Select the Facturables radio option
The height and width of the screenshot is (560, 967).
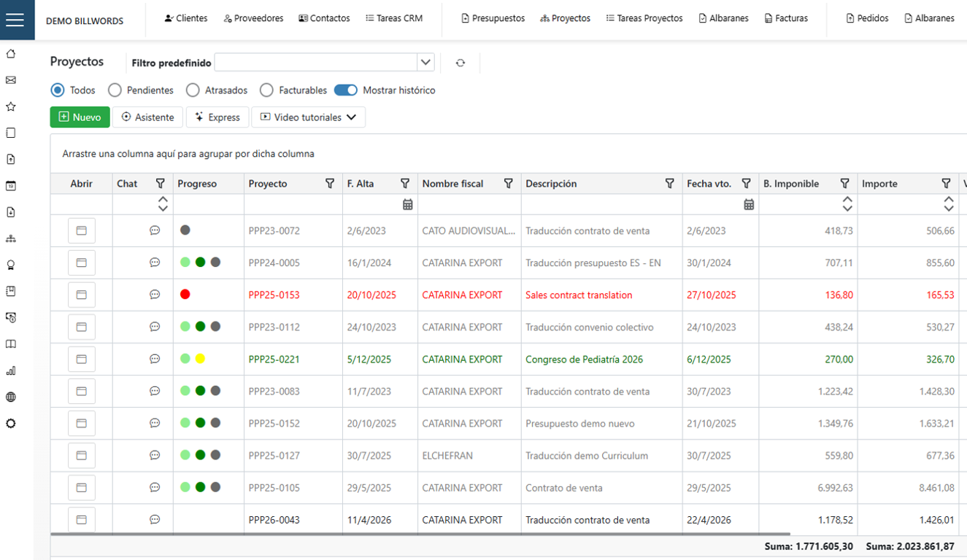click(x=266, y=90)
